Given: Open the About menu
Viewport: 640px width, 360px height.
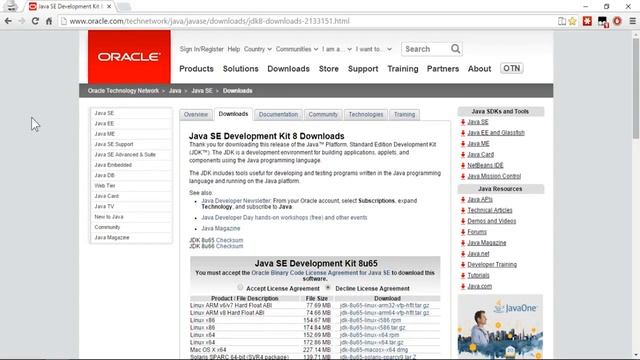Looking at the screenshot, I should coord(479,69).
